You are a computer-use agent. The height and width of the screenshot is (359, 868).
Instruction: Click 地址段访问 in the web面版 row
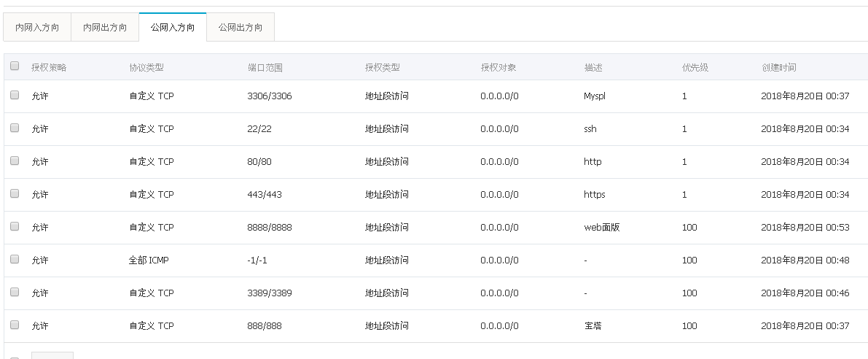coord(387,227)
